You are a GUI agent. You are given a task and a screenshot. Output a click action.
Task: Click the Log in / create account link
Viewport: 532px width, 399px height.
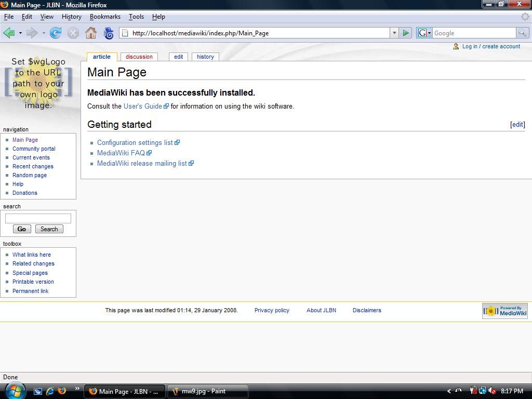(491, 46)
